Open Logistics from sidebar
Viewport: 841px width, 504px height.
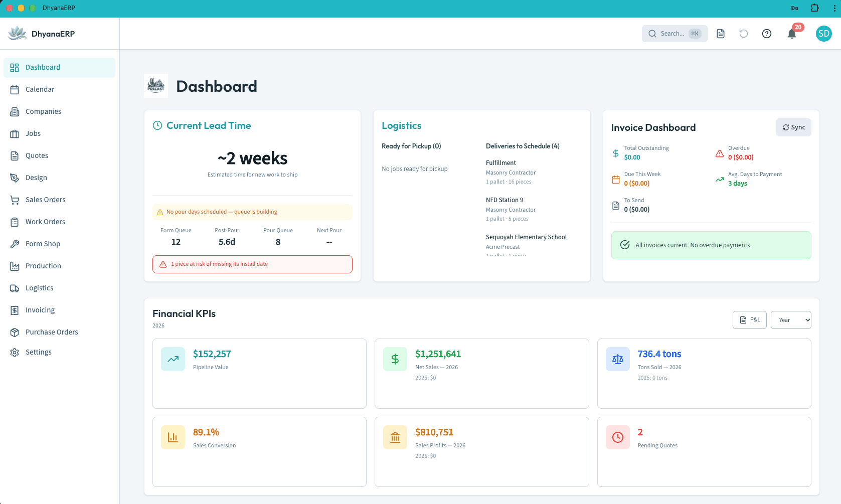pos(59,288)
